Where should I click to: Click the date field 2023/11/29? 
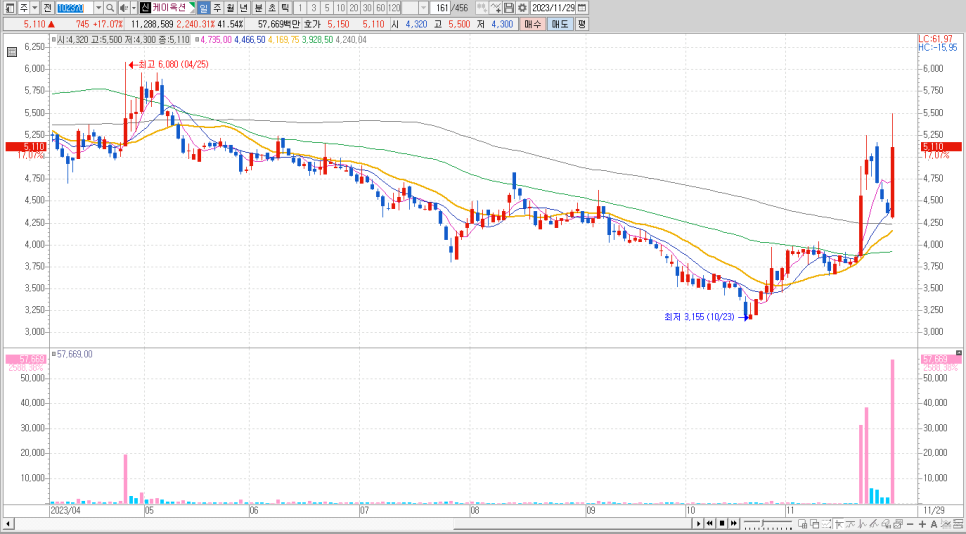(x=553, y=8)
